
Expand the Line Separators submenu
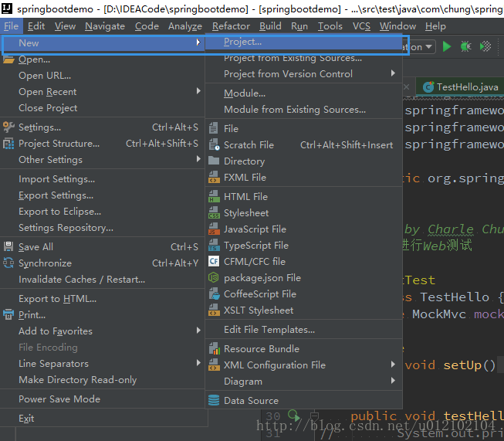coord(198,363)
